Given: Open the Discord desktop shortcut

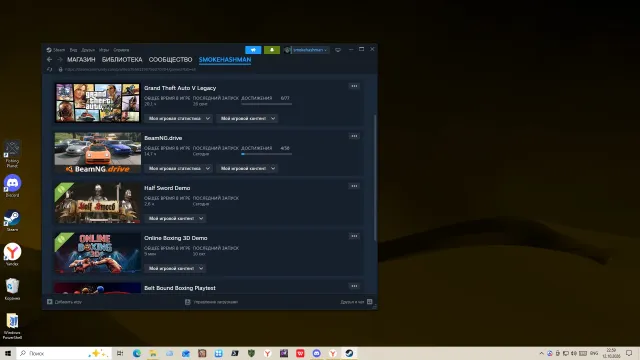Looking at the screenshot, I should pos(12,186).
